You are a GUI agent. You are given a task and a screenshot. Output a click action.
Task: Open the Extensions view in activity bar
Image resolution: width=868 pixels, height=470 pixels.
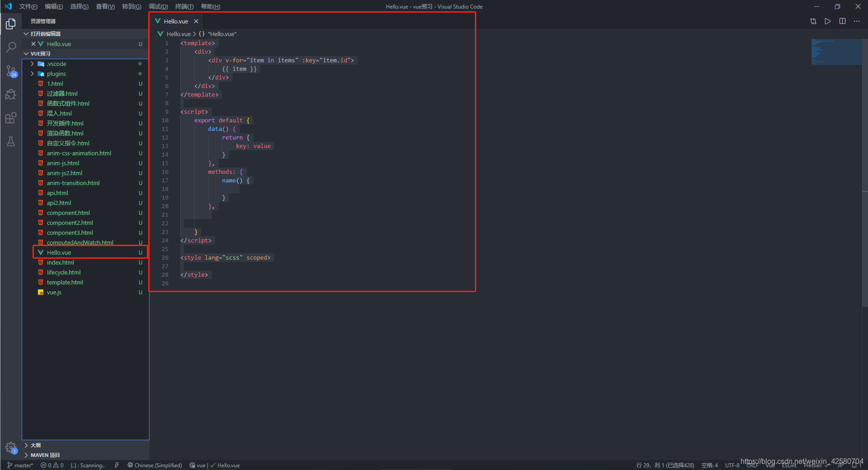[11, 118]
